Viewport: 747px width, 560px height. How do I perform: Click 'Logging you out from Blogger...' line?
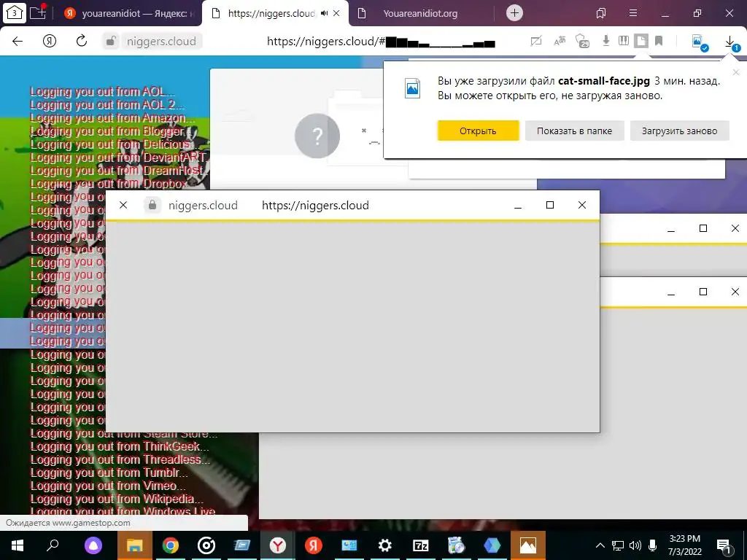[112, 131]
